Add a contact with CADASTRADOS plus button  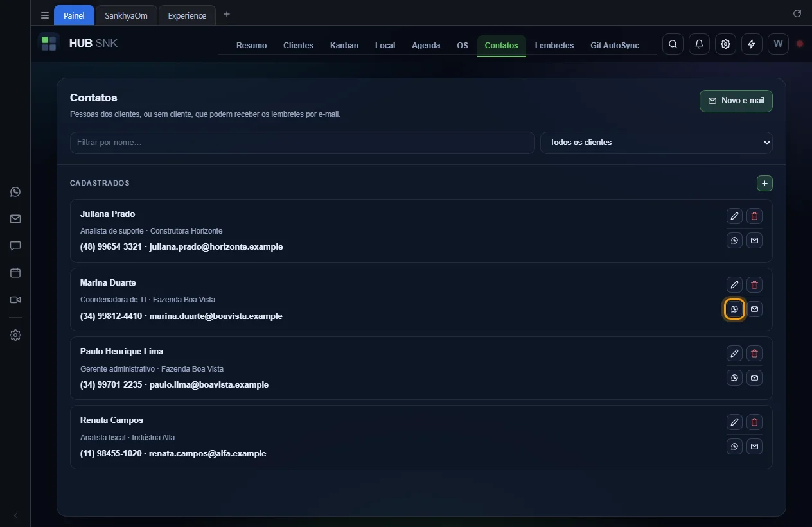click(764, 184)
